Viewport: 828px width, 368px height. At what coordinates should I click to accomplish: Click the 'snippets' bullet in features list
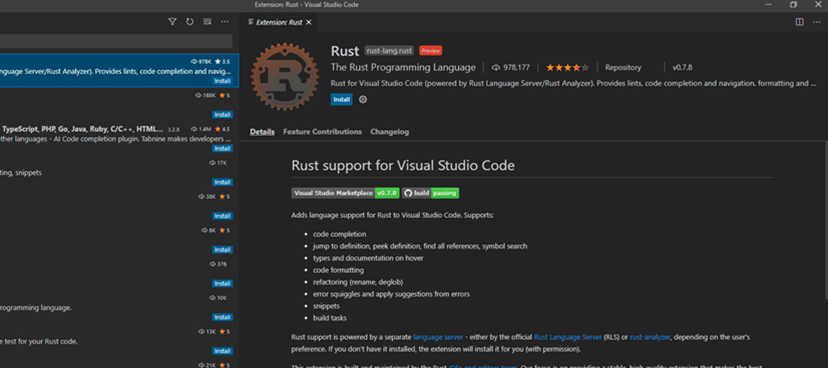pos(326,306)
